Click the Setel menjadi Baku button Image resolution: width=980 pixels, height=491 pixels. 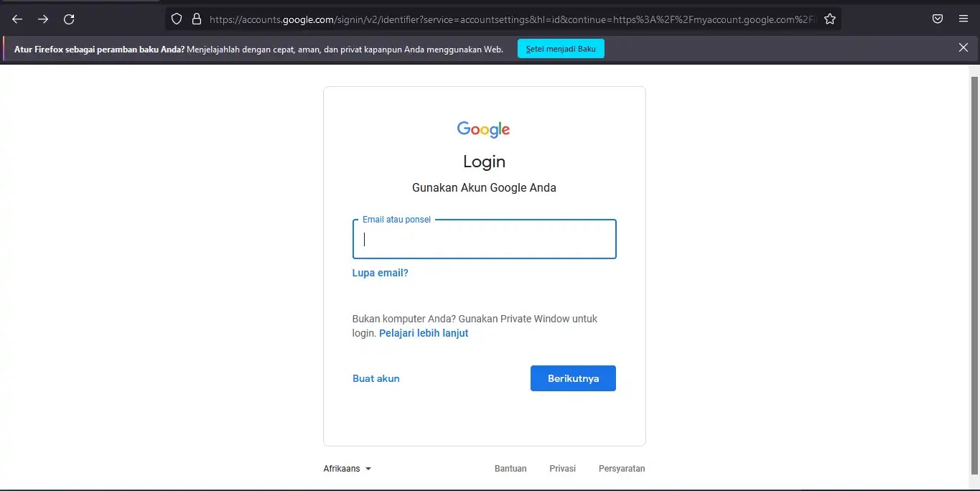pyautogui.click(x=561, y=49)
